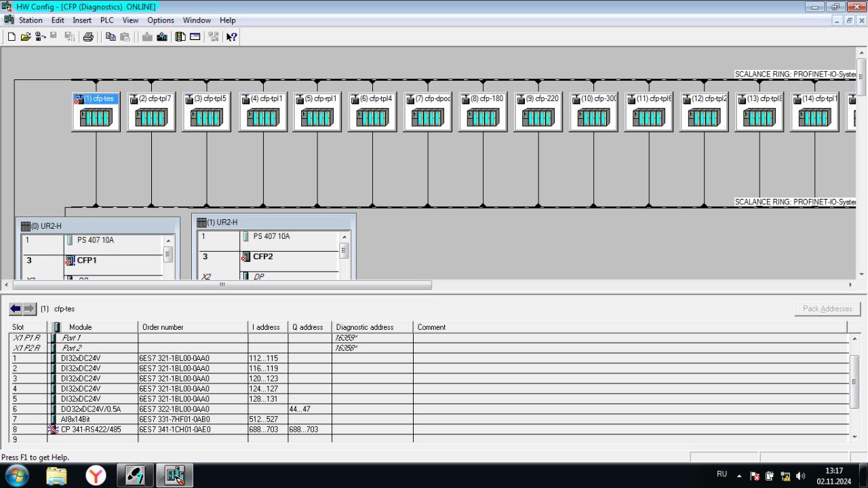Image resolution: width=868 pixels, height=488 pixels.
Task: Click the Diagnostic address column header
Action: [372, 327]
